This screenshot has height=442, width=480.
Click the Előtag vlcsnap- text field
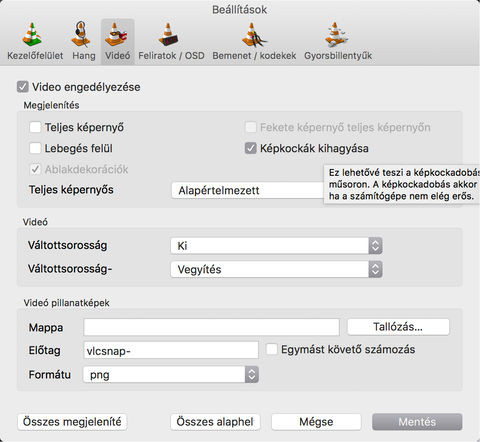pos(171,350)
